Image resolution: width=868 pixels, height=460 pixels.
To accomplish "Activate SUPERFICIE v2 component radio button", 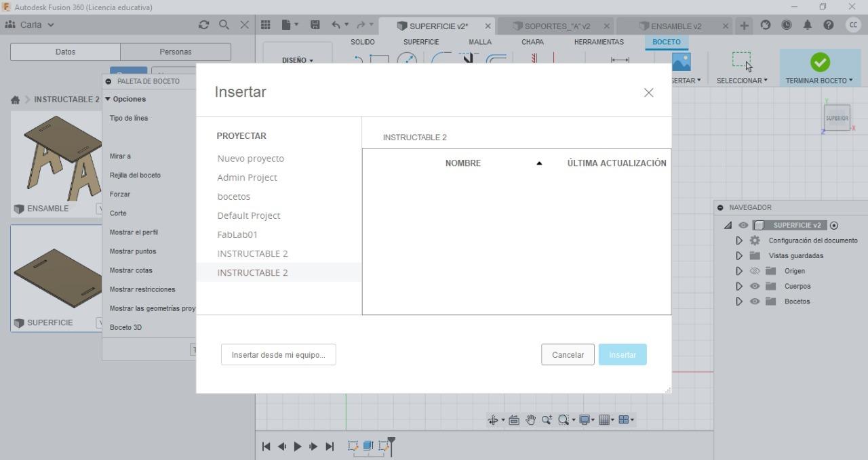I will pyautogui.click(x=834, y=226).
